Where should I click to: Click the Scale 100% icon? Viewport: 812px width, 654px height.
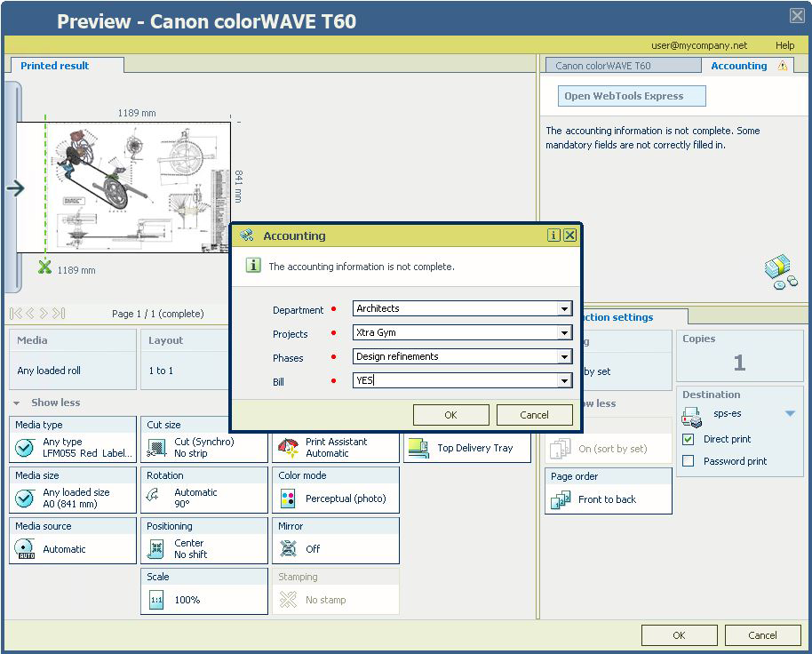coord(156,600)
